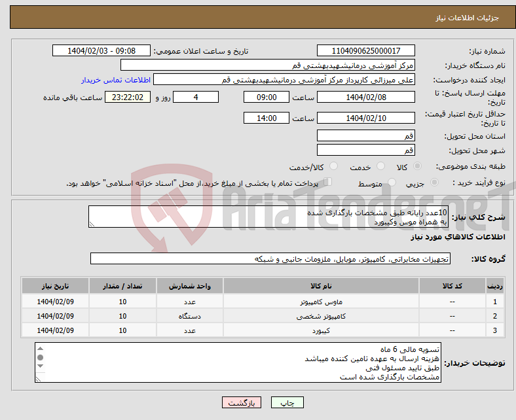This screenshot has width=516, height=420.
Task: Click the شرح کلی نیاز text area
Action: point(268,217)
